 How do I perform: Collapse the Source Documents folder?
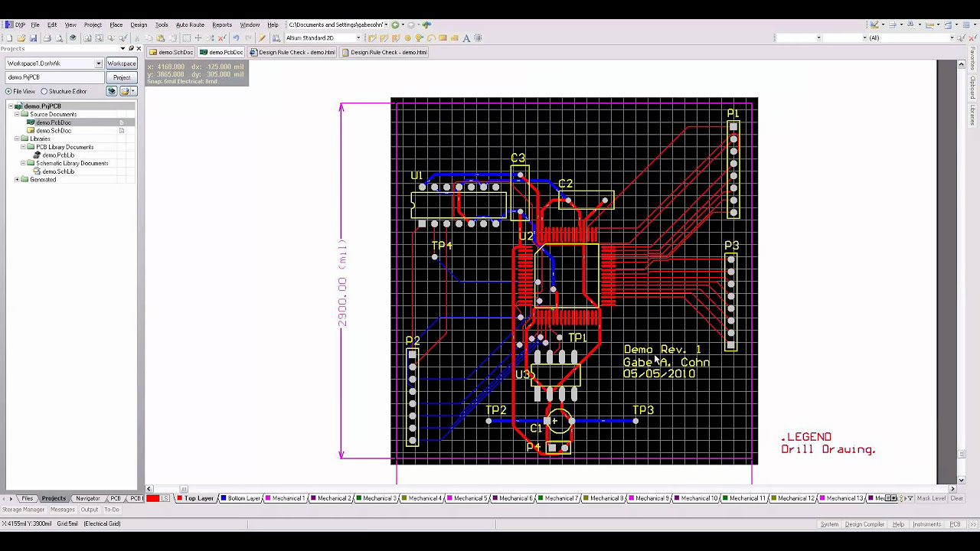(x=18, y=114)
